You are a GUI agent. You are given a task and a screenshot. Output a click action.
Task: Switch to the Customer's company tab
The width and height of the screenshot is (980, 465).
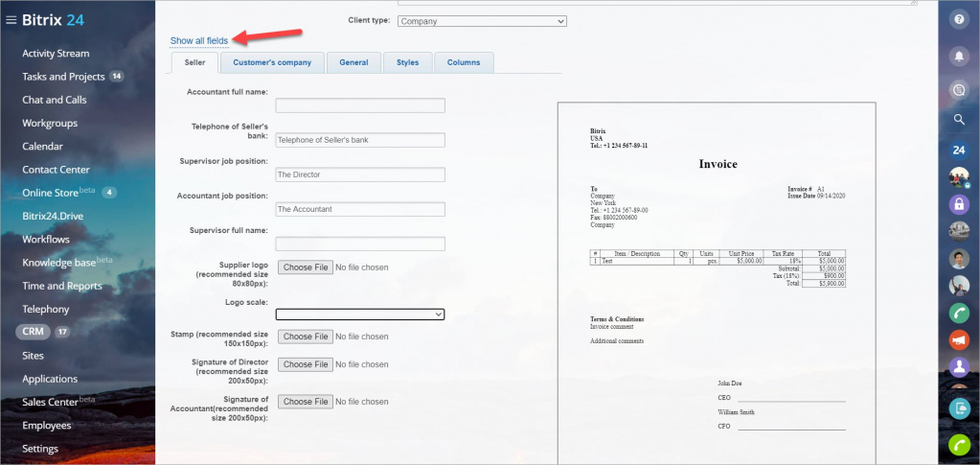coord(272,62)
